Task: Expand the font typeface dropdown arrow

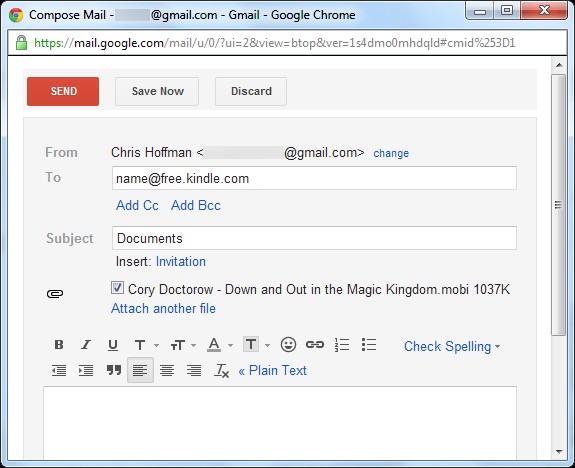Action: click(x=157, y=345)
